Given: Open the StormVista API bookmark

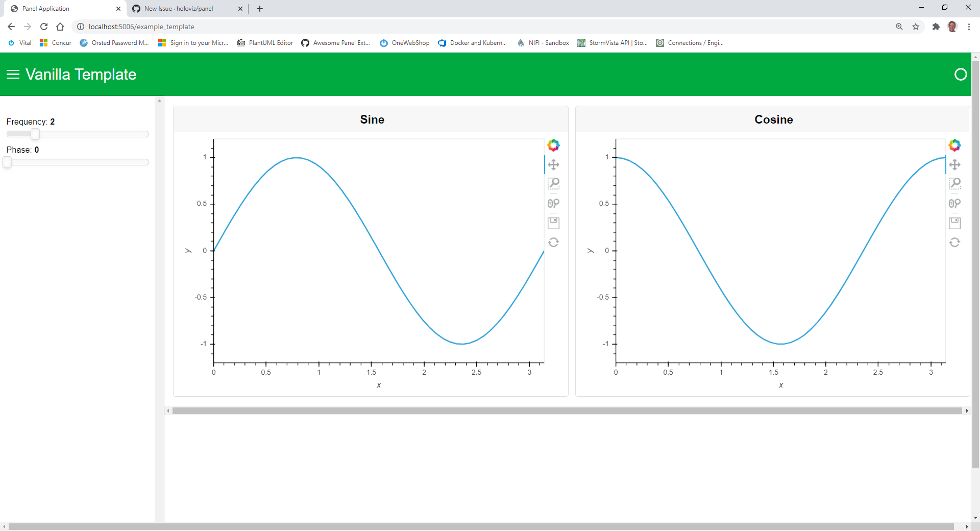Looking at the screenshot, I should click(x=612, y=43).
